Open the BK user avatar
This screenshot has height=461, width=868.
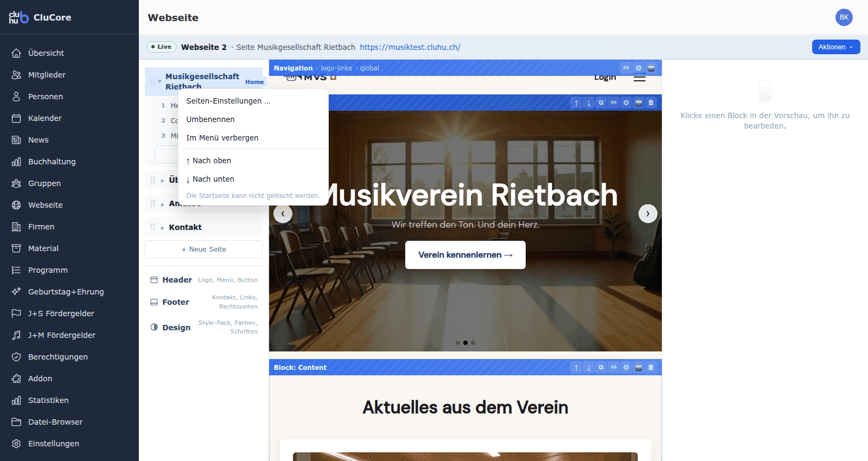(x=844, y=17)
